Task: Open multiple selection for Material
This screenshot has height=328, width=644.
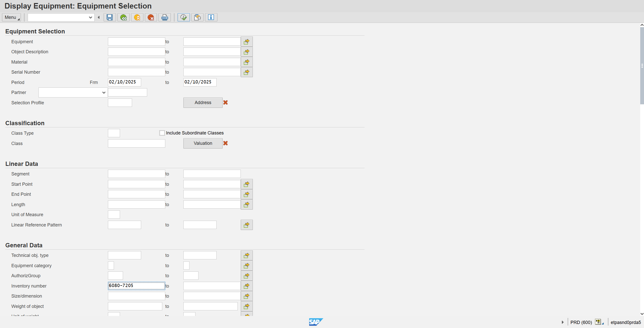Action: coord(247,62)
